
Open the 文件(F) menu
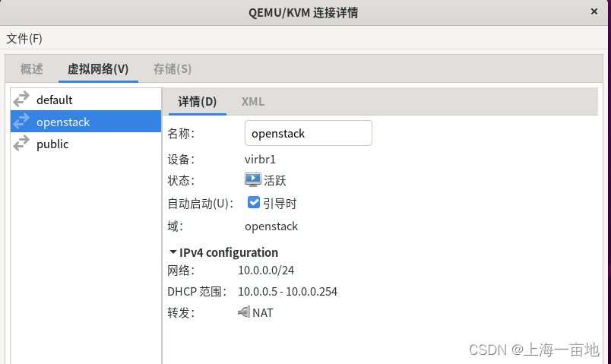pyautogui.click(x=24, y=38)
